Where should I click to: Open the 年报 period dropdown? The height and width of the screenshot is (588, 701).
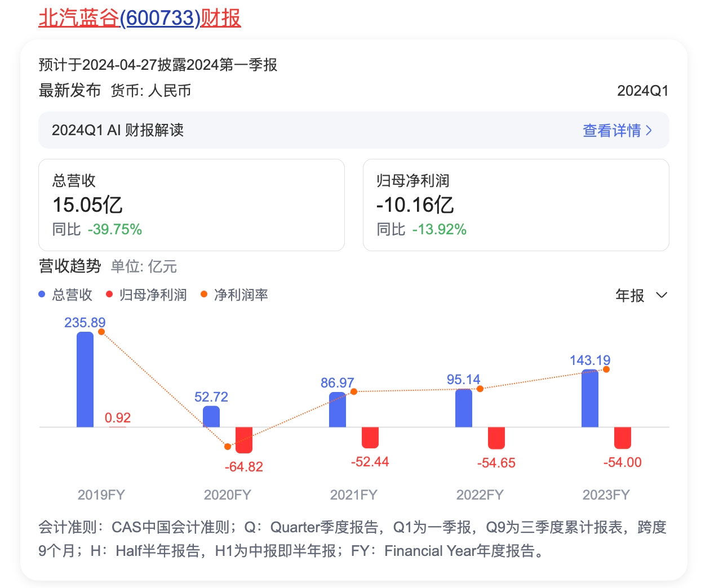tap(641, 295)
